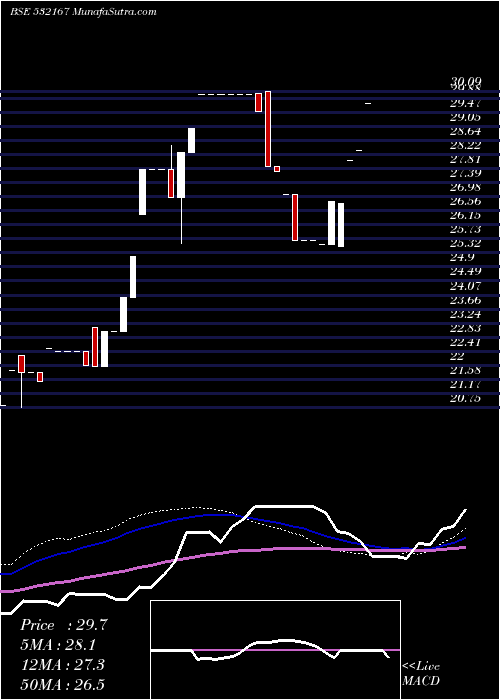The height and width of the screenshot is (700, 500).
Task: Click the 23.66 price axis label
Action: click(466, 300)
